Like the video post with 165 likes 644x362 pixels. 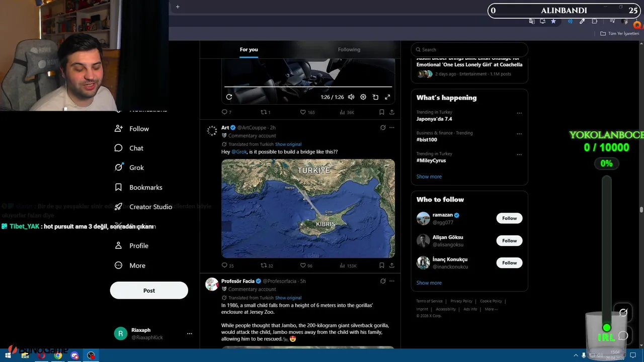tap(307, 112)
